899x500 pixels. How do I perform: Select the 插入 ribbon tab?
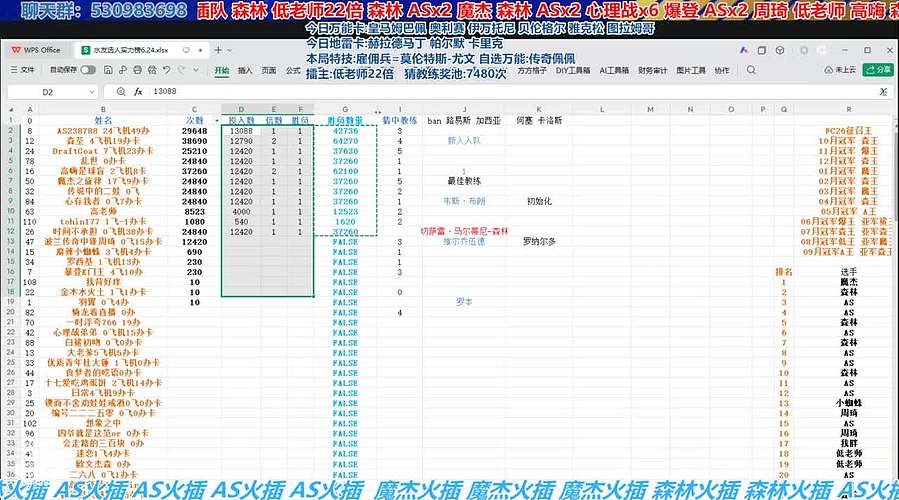[x=245, y=71]
